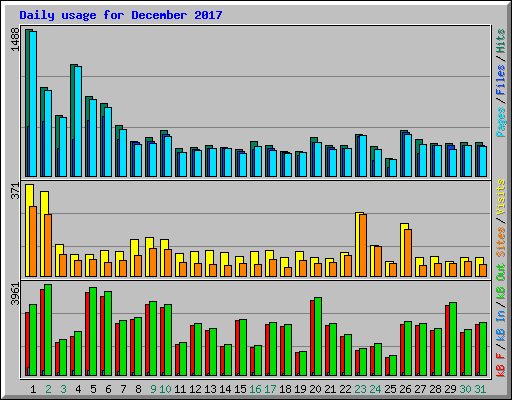Click day 15 on the x-axis

tap(240, 389)
